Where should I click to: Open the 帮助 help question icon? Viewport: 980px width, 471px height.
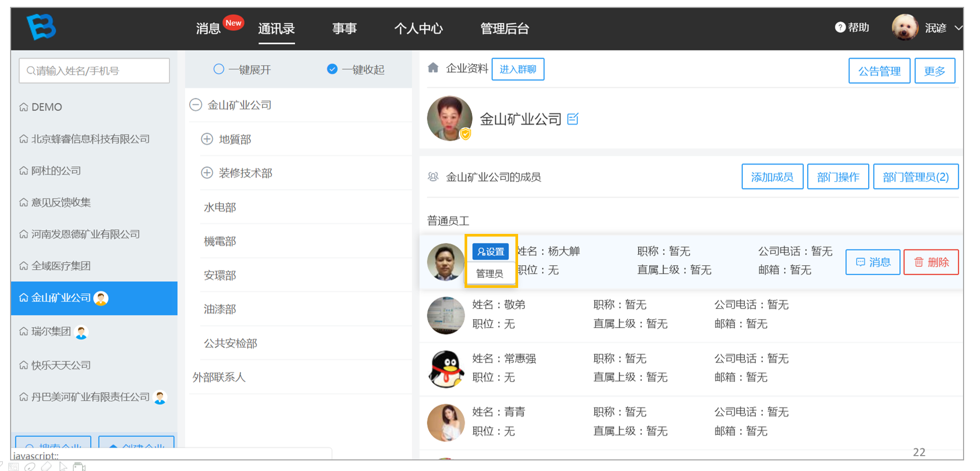[x=840, y=28]
